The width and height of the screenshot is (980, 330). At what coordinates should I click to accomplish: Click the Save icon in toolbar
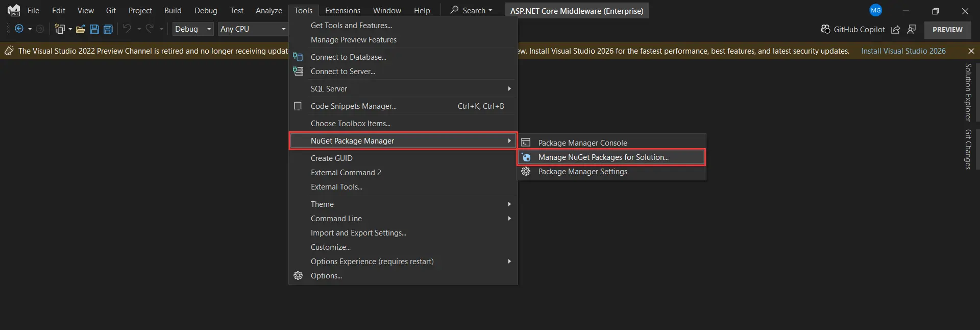pos(94,29)
